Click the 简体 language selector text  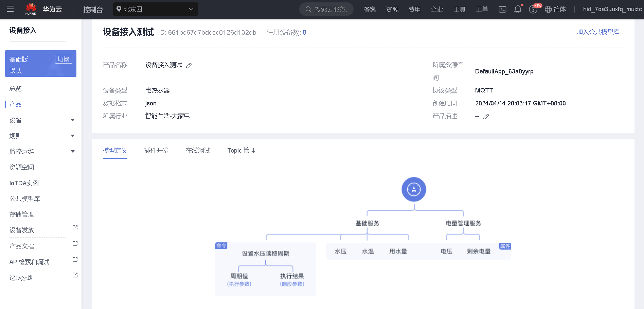560,9
